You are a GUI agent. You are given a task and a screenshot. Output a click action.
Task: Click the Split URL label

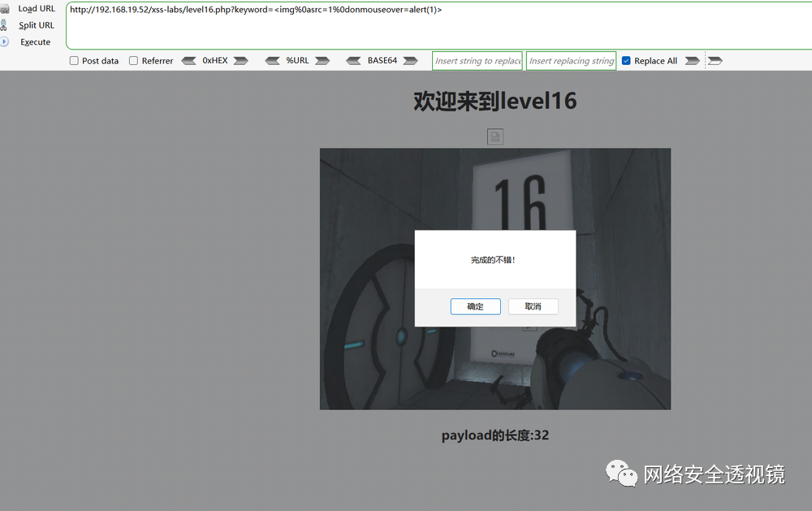[x=37, y=25]
